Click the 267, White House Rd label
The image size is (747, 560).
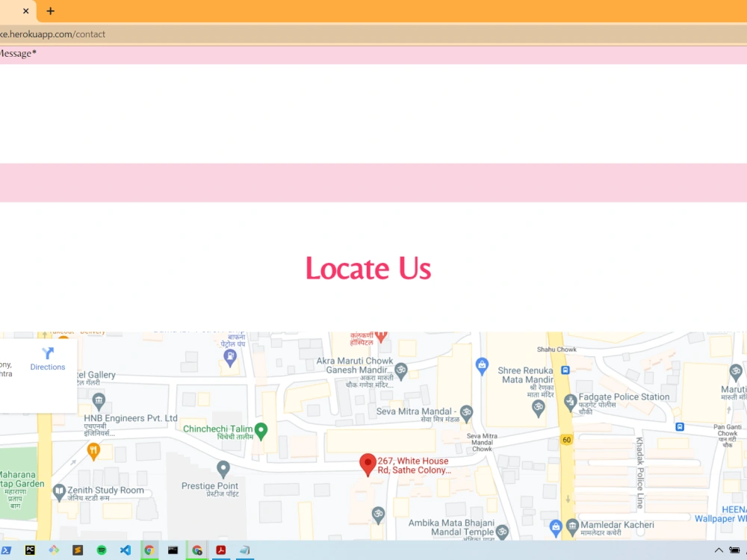pos(414,466)
